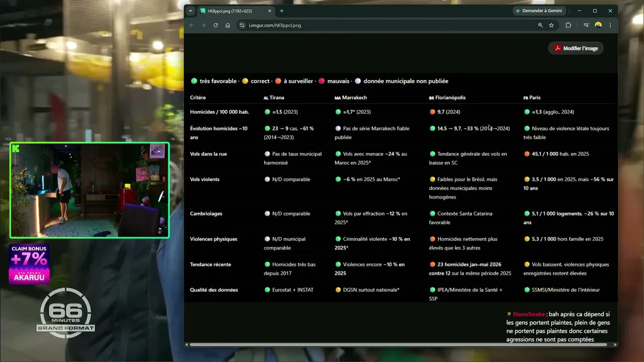Click the 'Tendance récente' row label
This screenshot has width=644, height=362.
210,264
